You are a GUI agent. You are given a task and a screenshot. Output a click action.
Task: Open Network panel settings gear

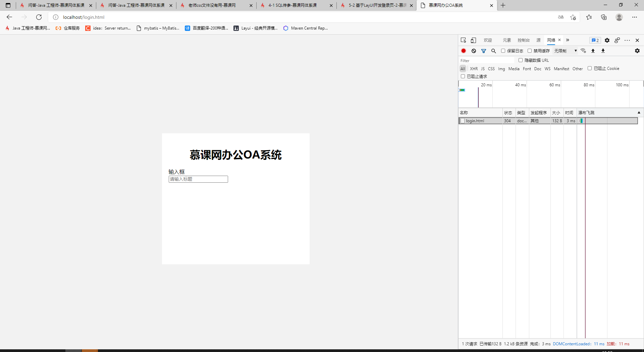point(637,51)
